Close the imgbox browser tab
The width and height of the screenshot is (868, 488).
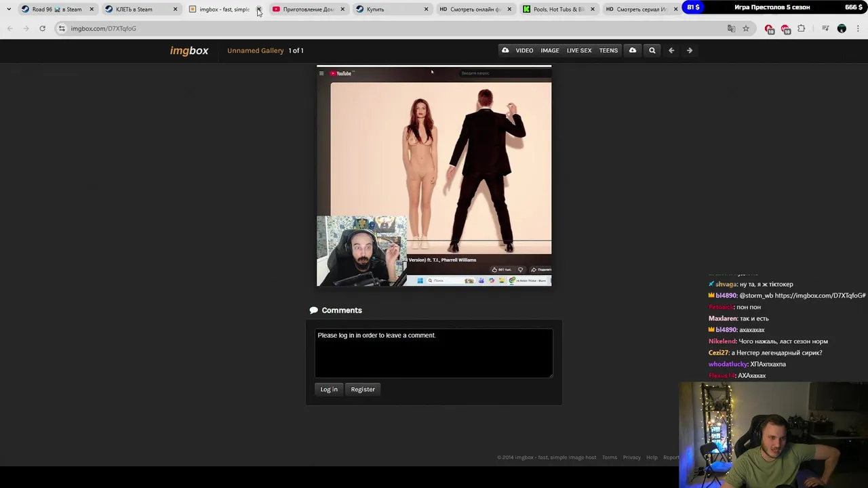click(259, 9)
